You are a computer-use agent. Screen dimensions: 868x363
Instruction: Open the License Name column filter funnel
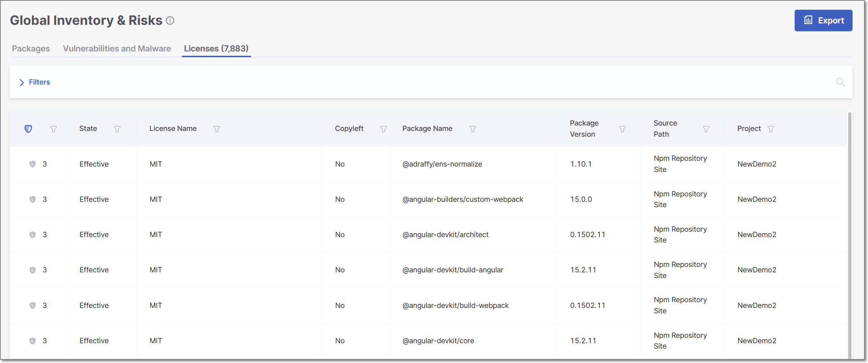tap(217, 129)
